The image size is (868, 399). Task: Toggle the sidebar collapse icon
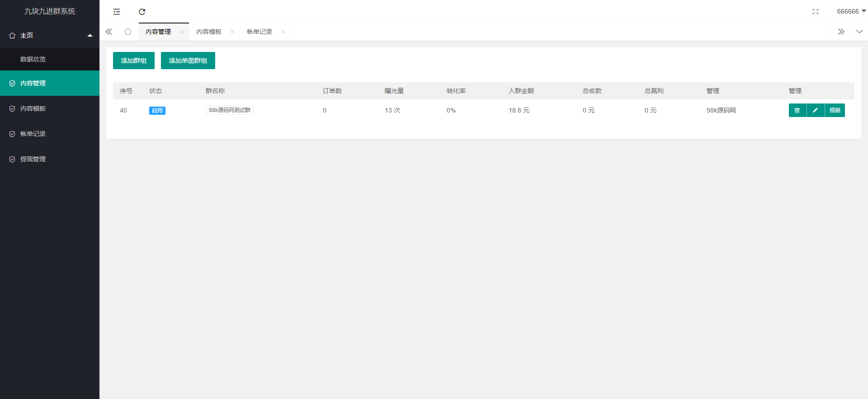117,12
